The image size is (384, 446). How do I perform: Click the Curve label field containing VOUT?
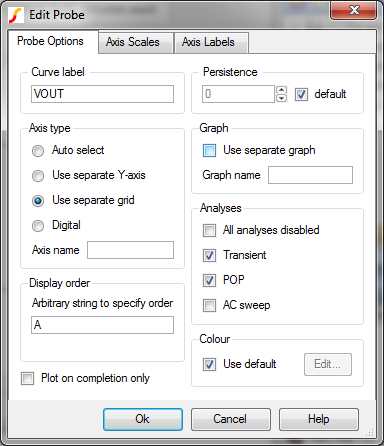coord(102,94)
